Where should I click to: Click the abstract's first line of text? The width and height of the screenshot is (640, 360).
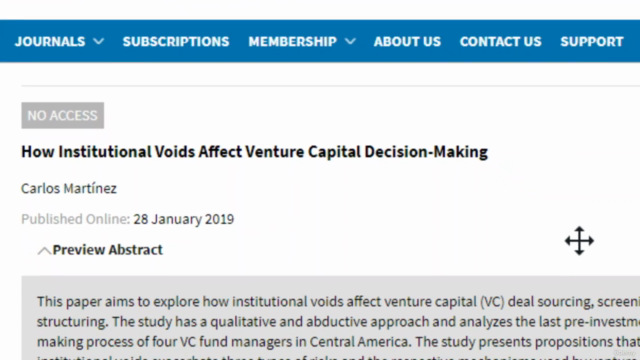(338, 302)
